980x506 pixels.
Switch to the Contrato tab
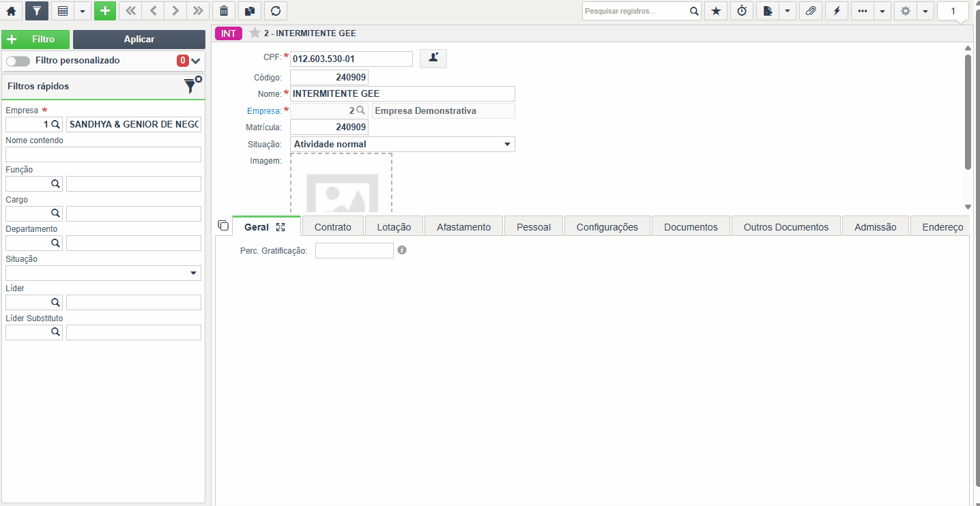pos(333,227)
